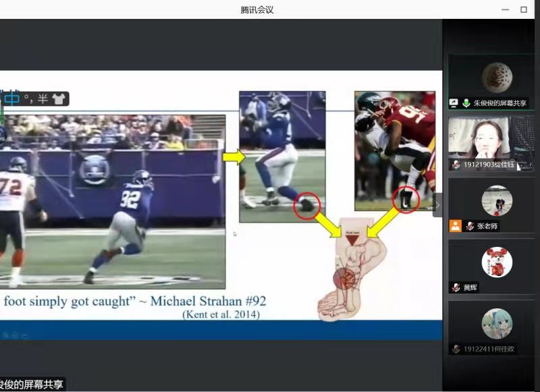The width and height of the screenshot is (540, 392).
Task: Click 黄辉's cartoon mouse avatar
Action: [x=496, y=262]
